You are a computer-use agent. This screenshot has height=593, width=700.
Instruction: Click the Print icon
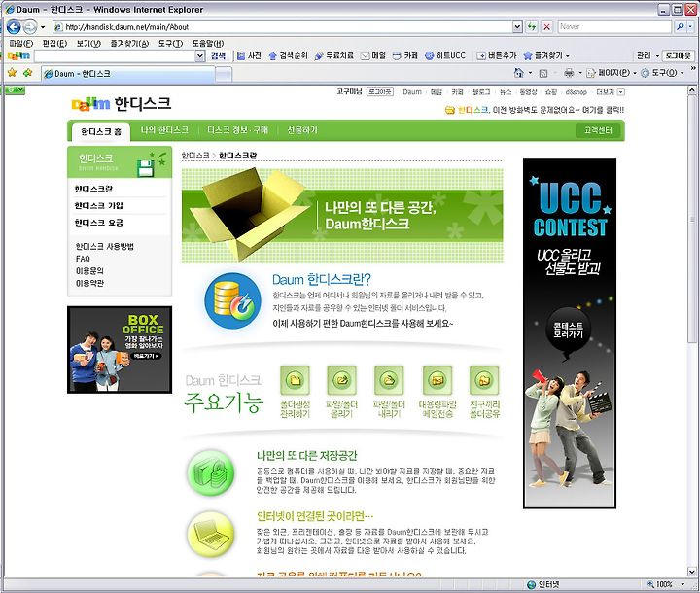click(569, 72)
